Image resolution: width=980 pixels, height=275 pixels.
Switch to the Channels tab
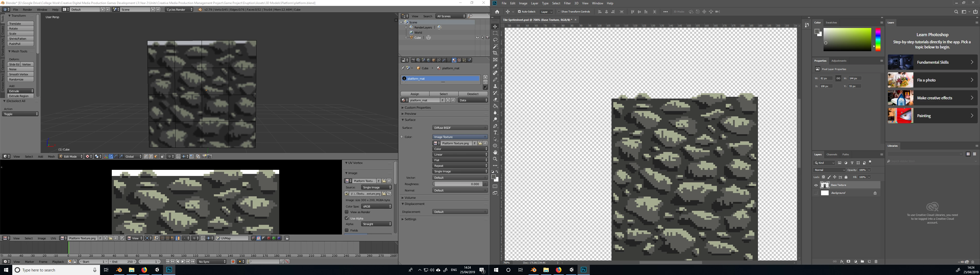[x=832, y=155]
